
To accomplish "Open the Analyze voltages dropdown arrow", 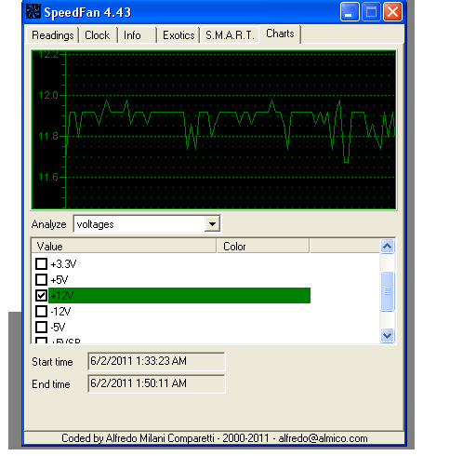I will (x=212, y=224).
